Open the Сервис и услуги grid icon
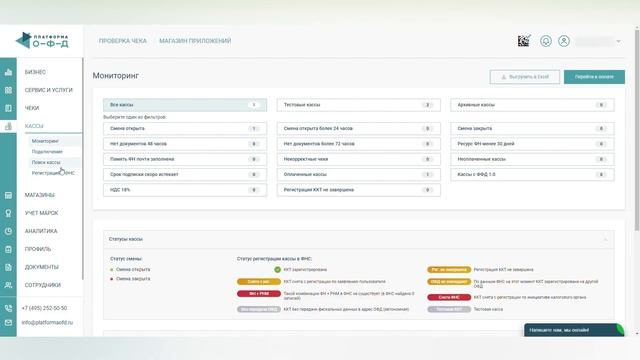Screen dimensions: 640x360 8,90
